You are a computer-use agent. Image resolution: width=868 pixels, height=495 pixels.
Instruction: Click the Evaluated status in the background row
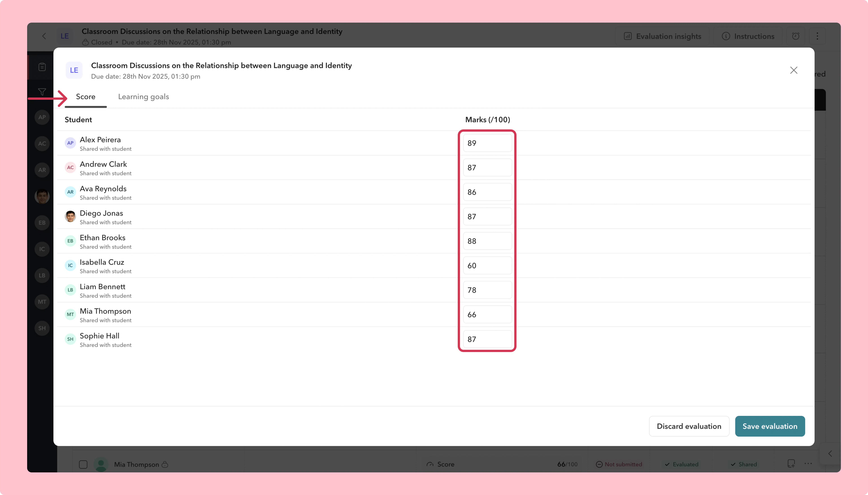(x=682, y=464)
